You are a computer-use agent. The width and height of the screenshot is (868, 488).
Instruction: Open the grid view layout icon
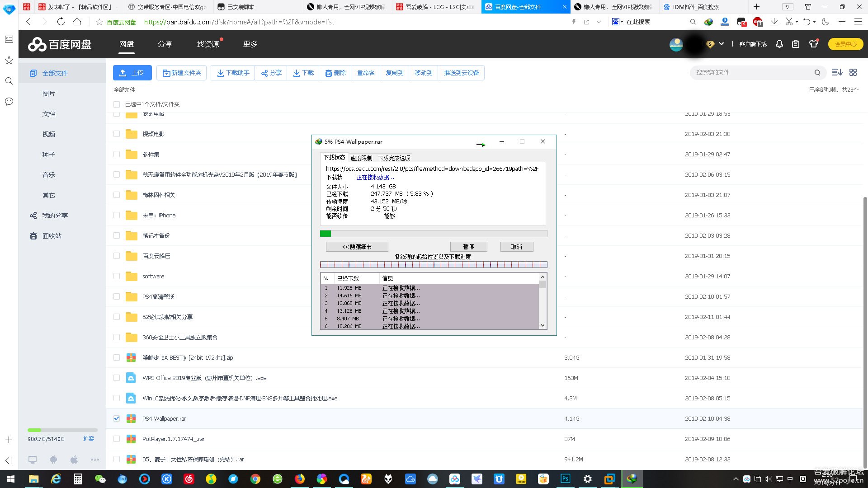click(x=853, y=72)
